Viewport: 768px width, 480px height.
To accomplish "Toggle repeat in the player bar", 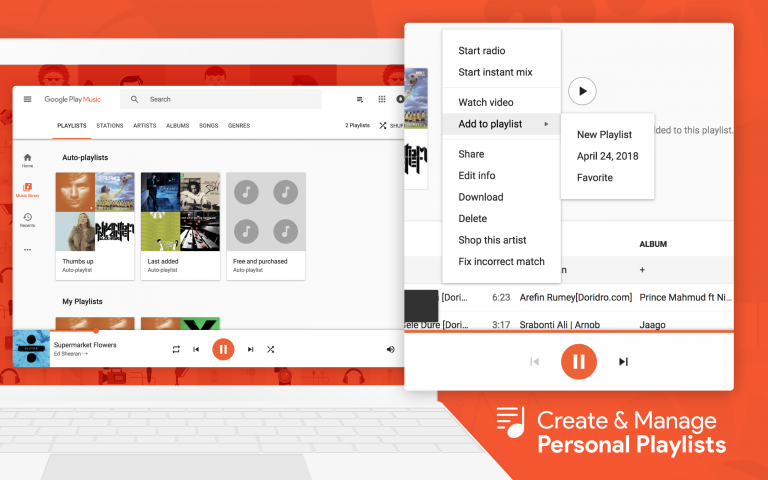I will (x=175, y=349).
